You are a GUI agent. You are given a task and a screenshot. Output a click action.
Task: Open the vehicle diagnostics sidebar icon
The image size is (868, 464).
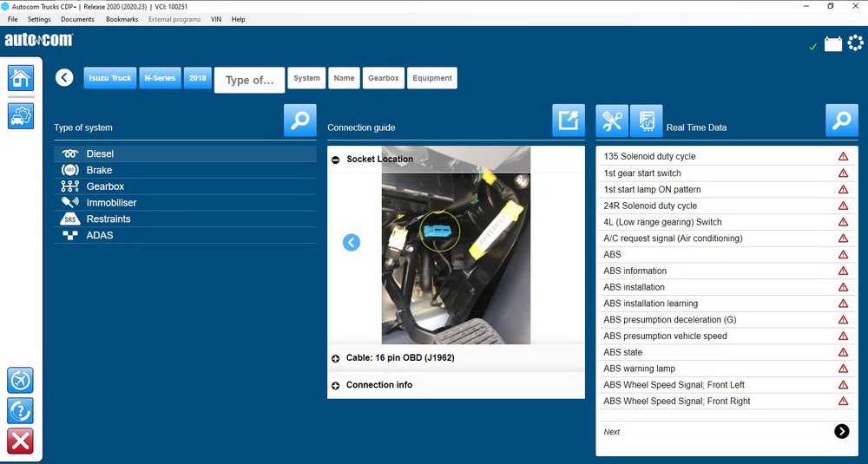21,115
